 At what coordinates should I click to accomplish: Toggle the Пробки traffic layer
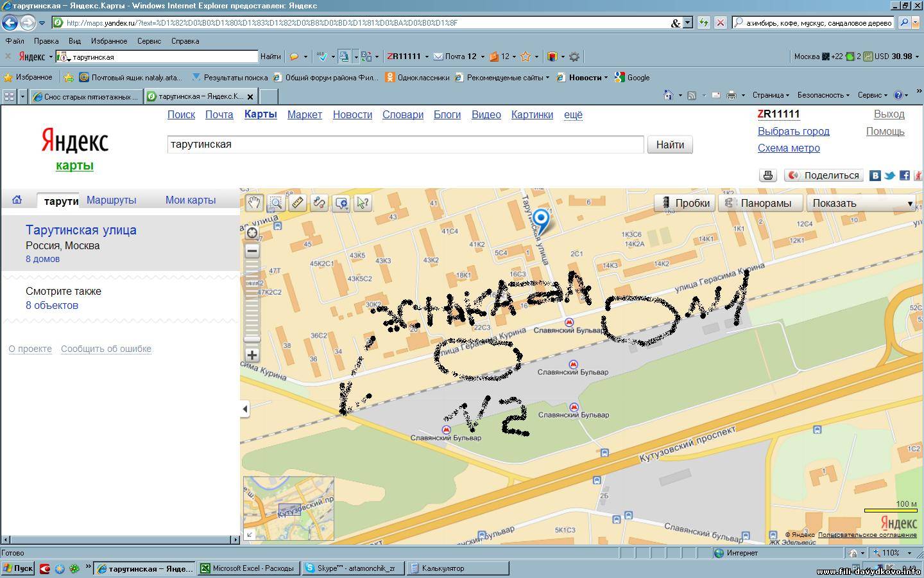tap(685, 203)
